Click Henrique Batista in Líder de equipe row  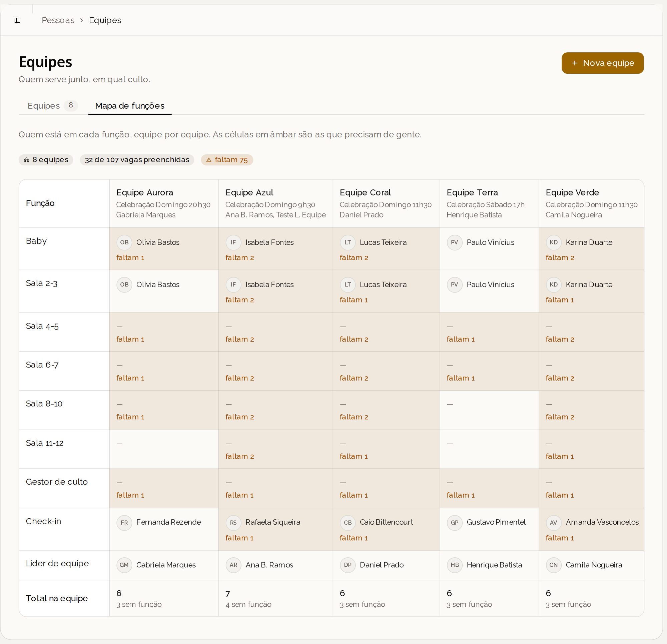[494, 565]
